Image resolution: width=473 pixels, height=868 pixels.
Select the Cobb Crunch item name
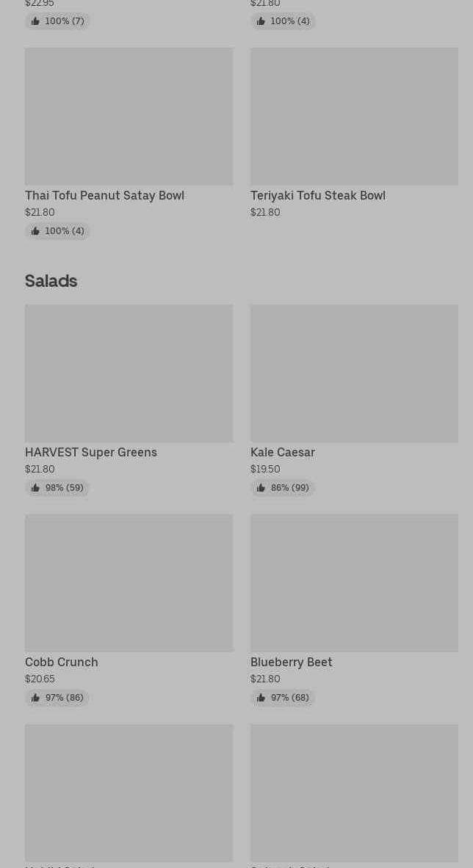[61, 663]
